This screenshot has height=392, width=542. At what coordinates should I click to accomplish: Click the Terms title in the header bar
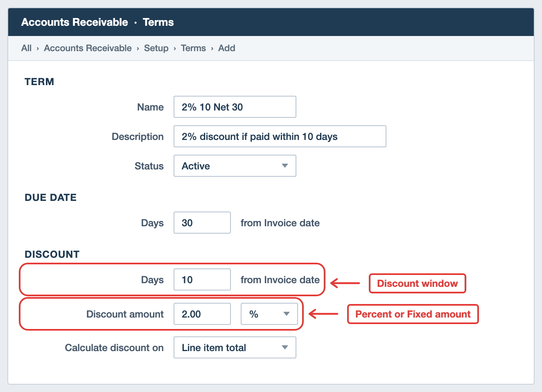(x=158, y=22)
